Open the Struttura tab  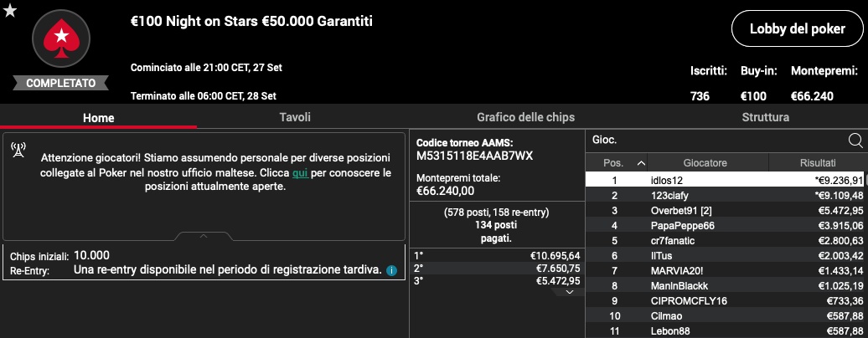[765, 117]
